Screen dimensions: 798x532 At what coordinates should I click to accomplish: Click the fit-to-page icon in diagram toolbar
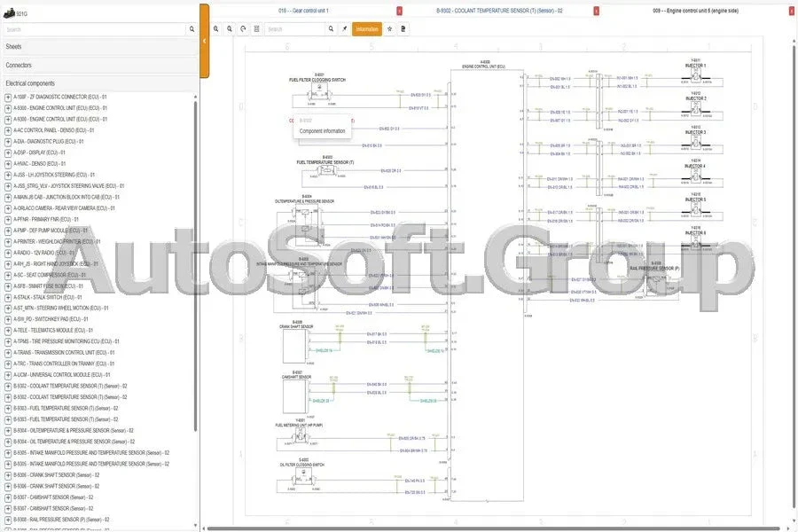[x=256, y=29]
